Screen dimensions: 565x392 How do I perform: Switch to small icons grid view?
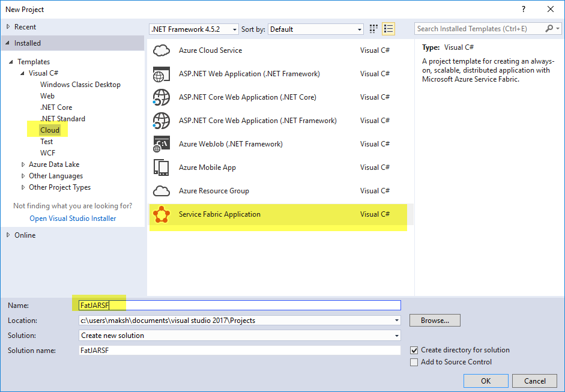pos(373,29)
